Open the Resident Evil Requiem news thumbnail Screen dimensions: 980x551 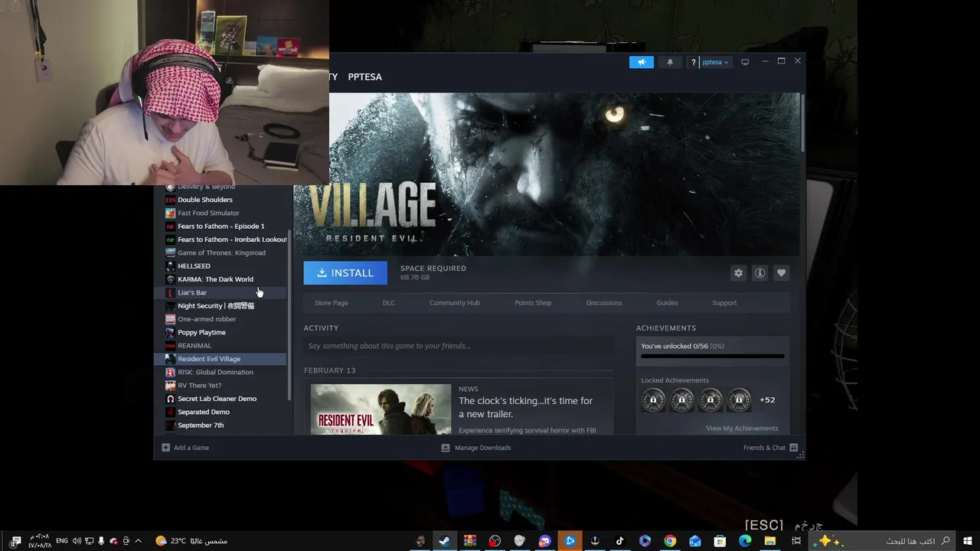(x=381, y=409)
